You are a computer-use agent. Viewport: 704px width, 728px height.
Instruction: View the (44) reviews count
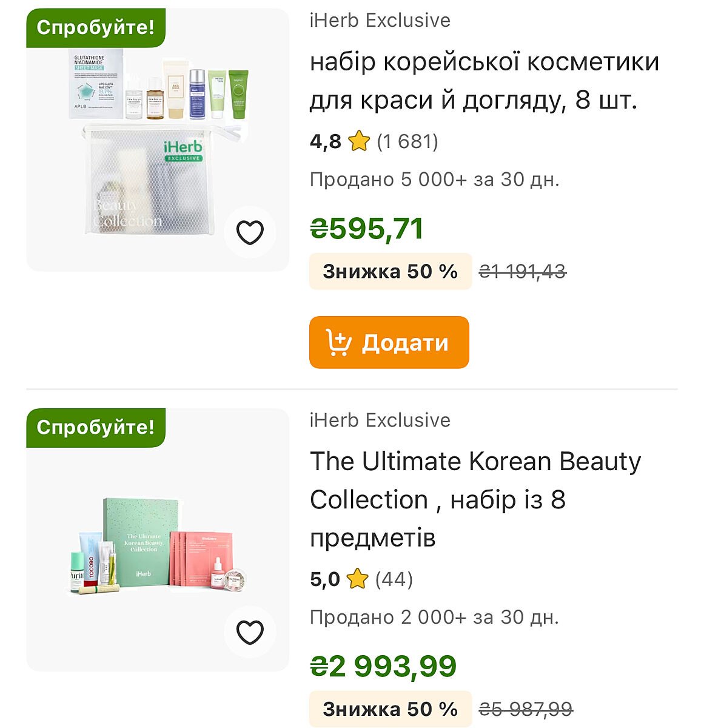pyautogui.click(x=394, y=579)
